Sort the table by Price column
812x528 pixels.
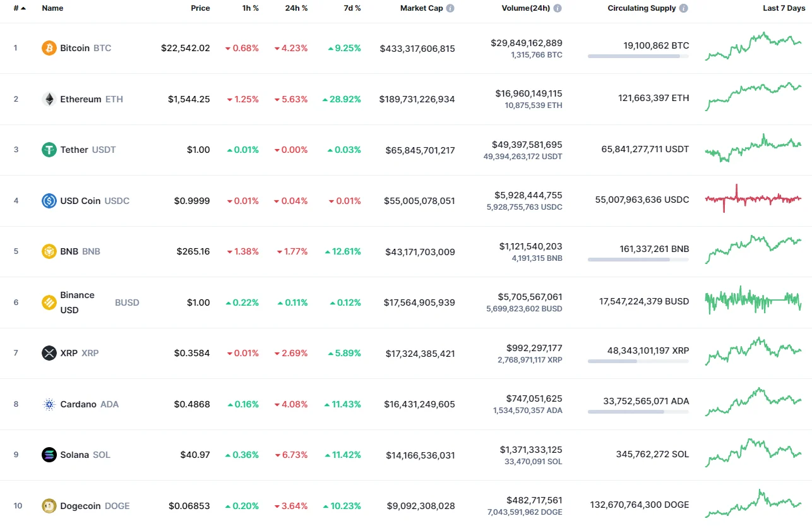pos(200,8)
